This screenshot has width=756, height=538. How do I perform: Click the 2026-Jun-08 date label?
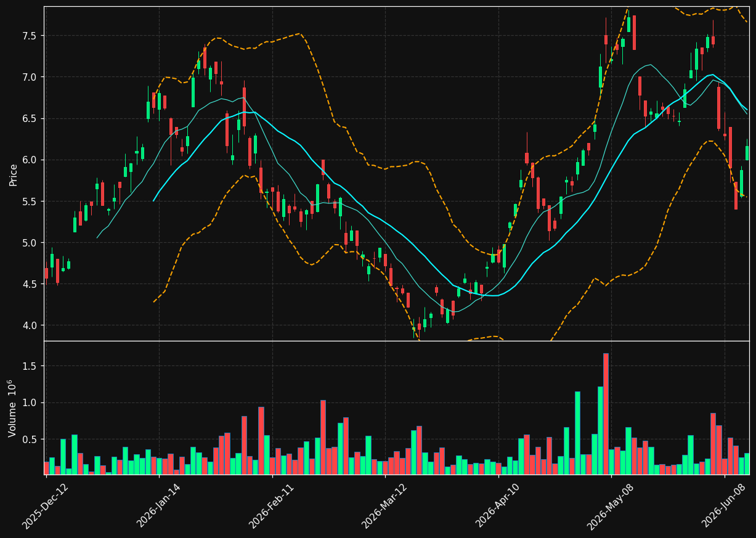coord(724,505)
